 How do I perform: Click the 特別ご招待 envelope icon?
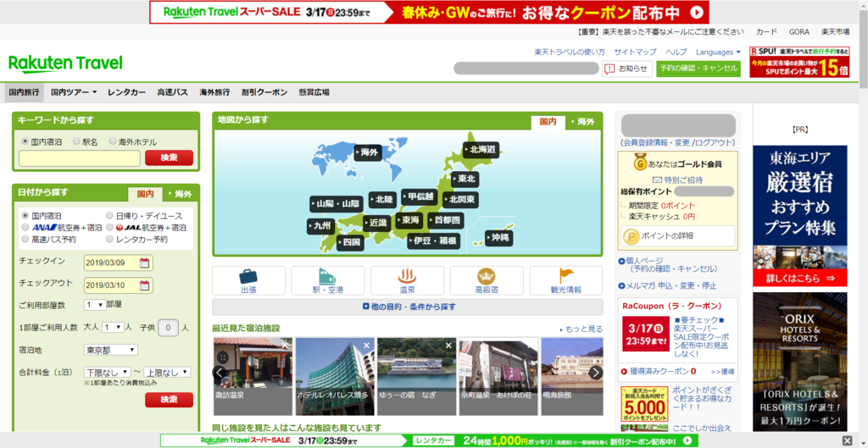point(658,180)
